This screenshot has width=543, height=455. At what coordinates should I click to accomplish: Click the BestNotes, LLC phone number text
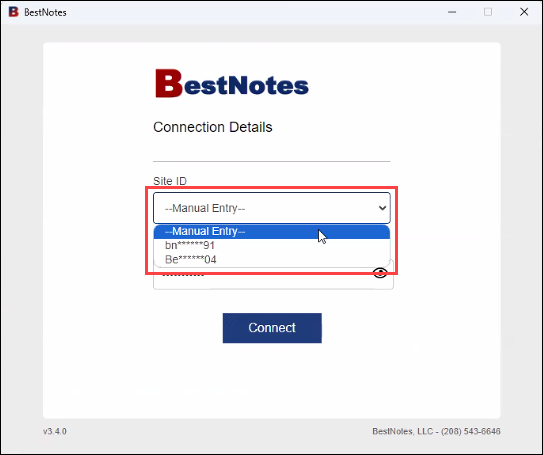436,431
